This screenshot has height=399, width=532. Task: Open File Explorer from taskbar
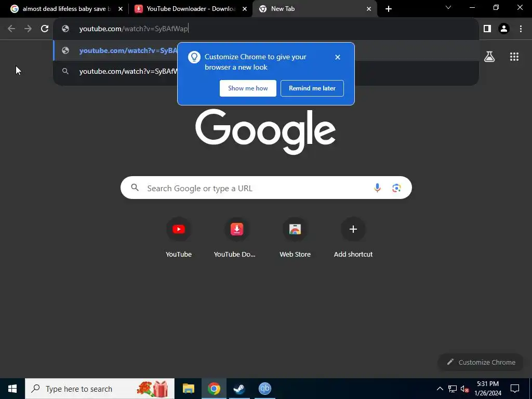pyautogui.click(x=188, y=389)
